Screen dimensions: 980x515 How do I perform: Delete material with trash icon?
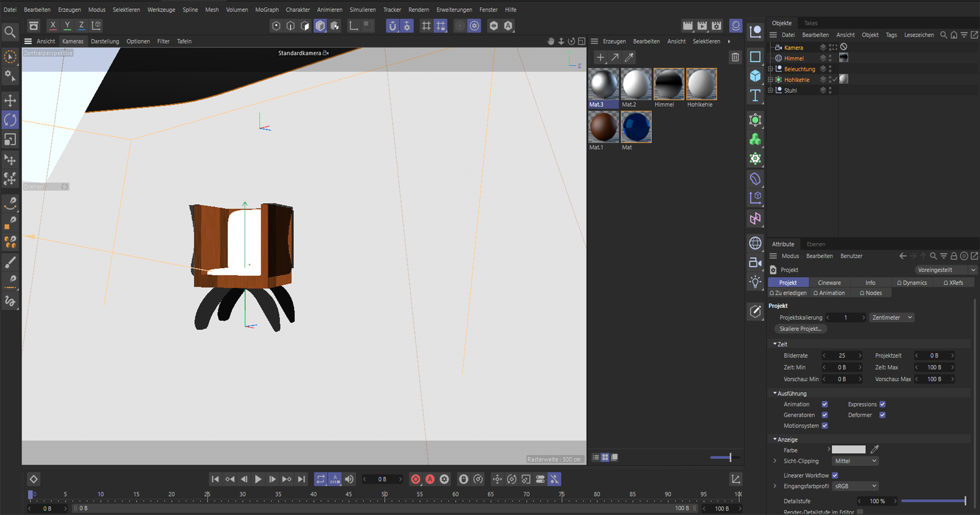point(735,57)
